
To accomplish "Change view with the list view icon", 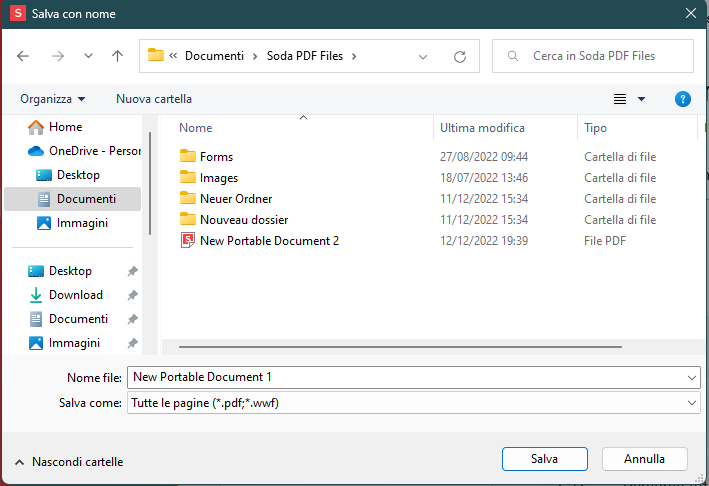I will click(x=620, y=99).
